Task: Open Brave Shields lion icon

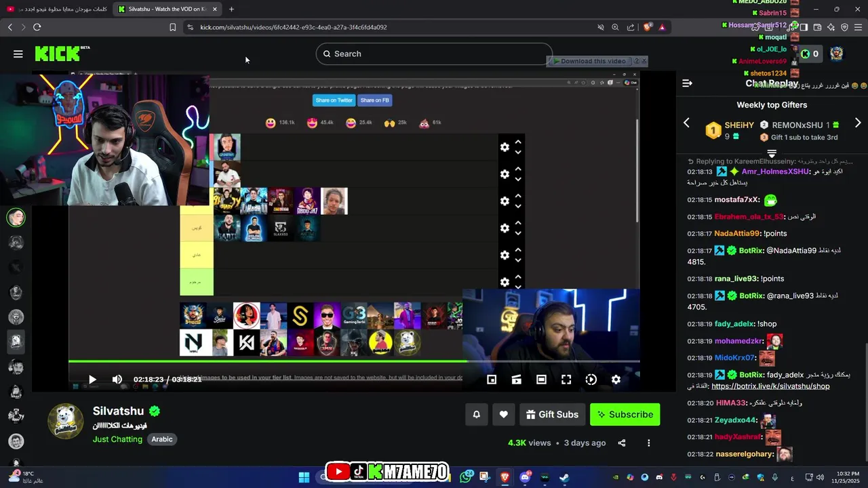Action: tap(647, 27)
